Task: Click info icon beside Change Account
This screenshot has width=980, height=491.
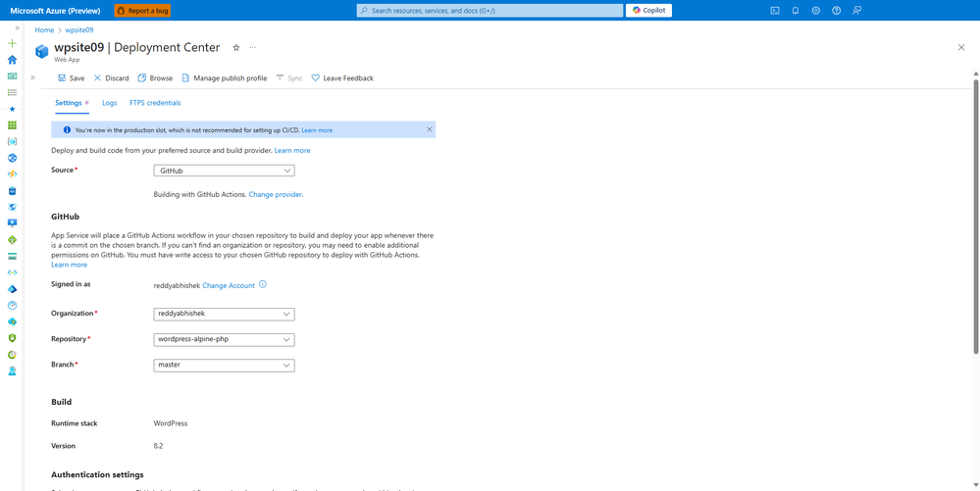Action: [x=263, y=285]
